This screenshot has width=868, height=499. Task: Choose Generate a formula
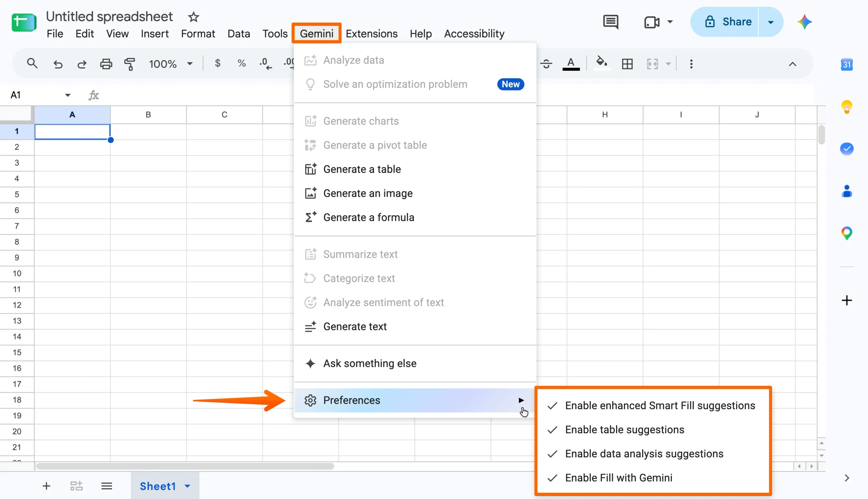pyautogui.click(x=415, y=217)
